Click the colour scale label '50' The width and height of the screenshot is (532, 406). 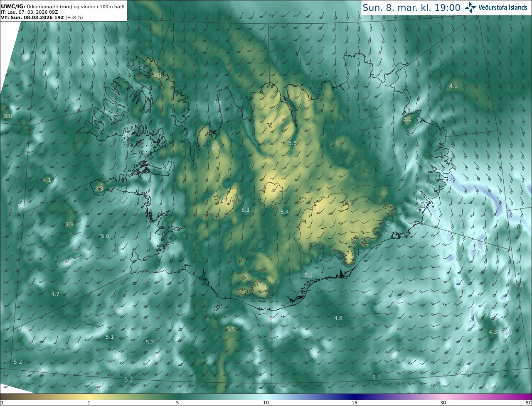point(528,403)
